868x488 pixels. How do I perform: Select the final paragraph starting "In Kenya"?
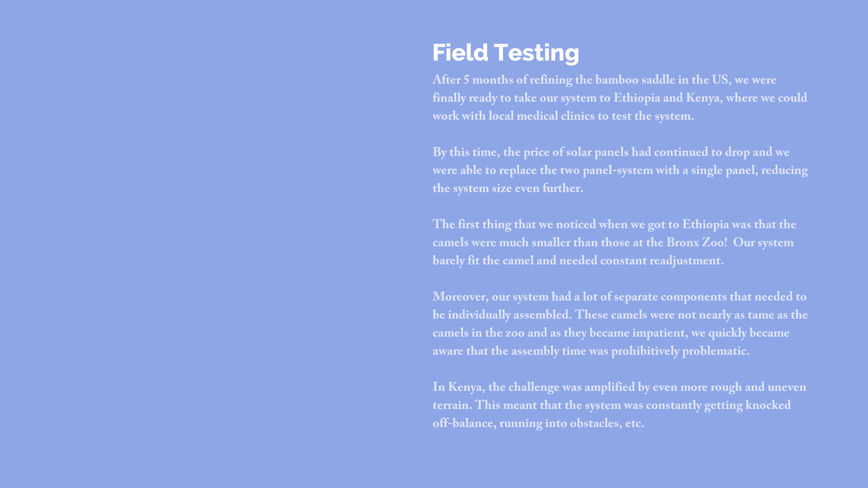(x=619, y=406)
